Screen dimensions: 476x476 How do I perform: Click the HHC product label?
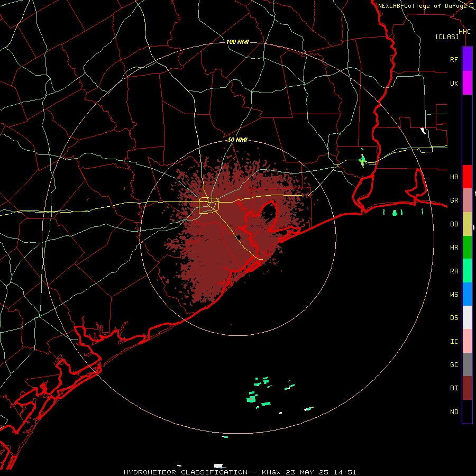(464, 32)
